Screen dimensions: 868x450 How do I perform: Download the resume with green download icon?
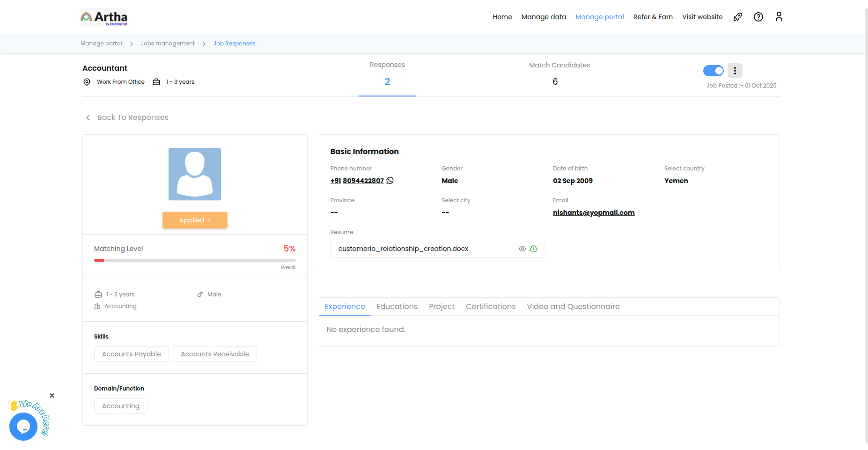534,249
